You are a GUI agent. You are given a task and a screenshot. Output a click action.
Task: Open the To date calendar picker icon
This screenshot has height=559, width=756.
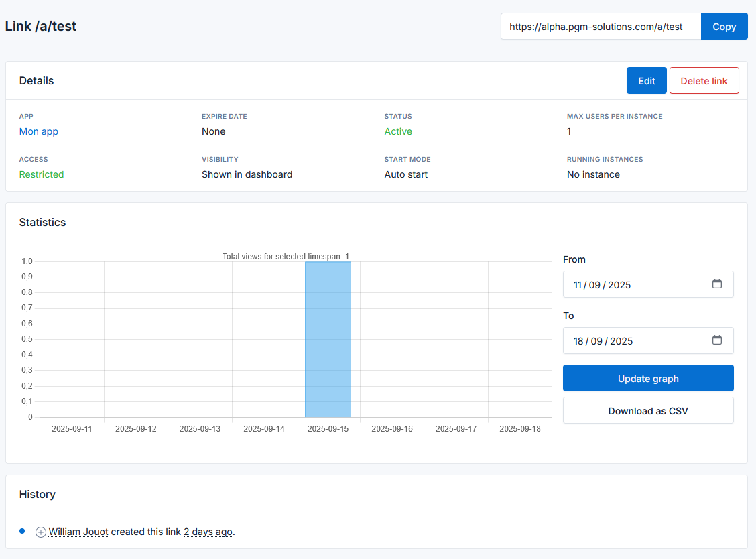point(717,340)
